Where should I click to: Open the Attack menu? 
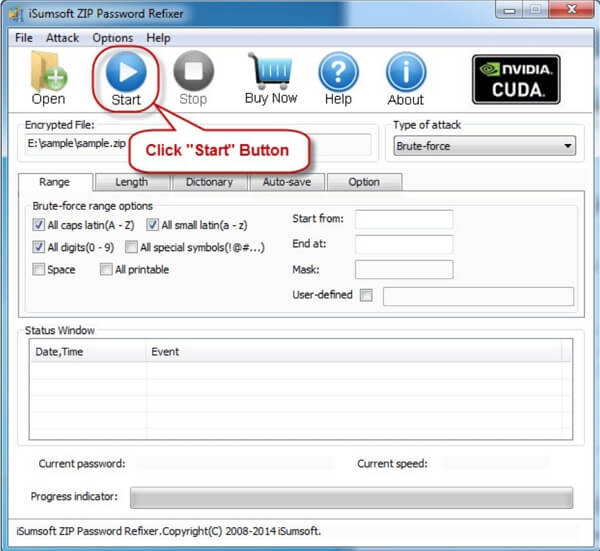click(x=62, y=38)
